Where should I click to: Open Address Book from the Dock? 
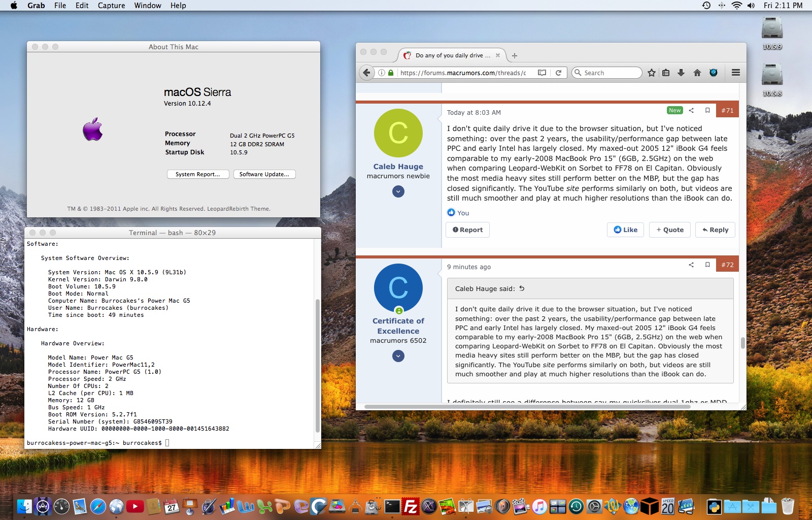[x=153, y=506]
